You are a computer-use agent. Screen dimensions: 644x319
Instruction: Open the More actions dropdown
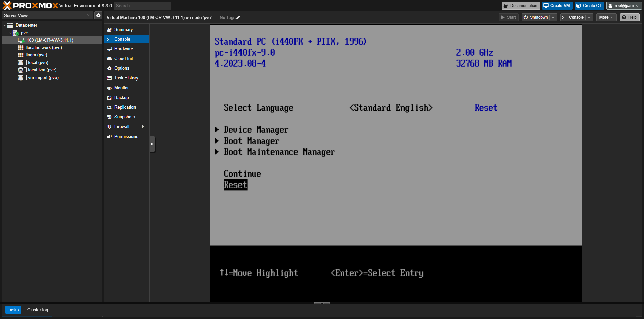pyautogui.click(x=606, y=17)
